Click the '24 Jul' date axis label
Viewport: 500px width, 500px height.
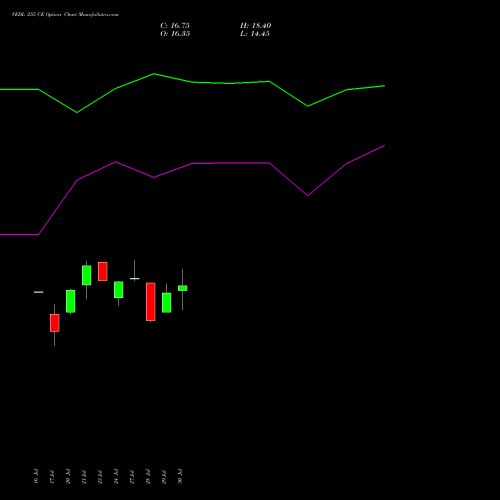[116, 476]
